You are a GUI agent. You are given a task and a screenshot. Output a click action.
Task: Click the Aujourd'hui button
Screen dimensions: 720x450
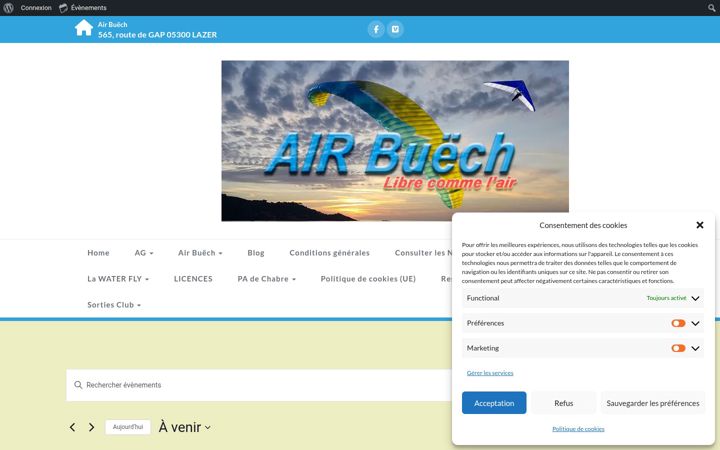[x=128, y=427]
